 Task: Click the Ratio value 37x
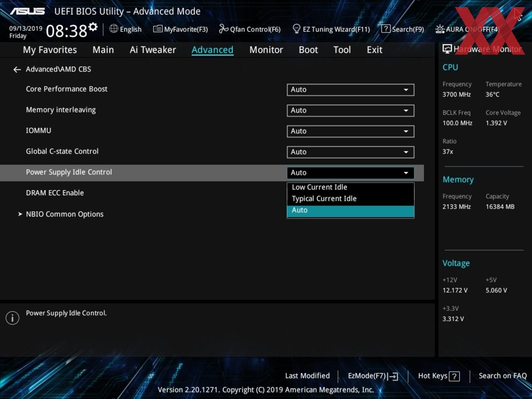tap(448, 151)
